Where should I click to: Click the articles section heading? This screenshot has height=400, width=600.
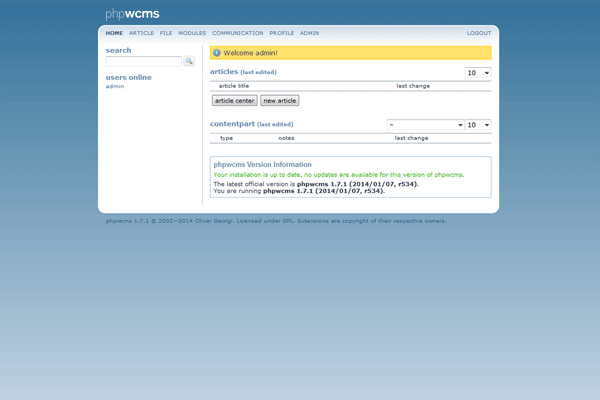point(224,72)
